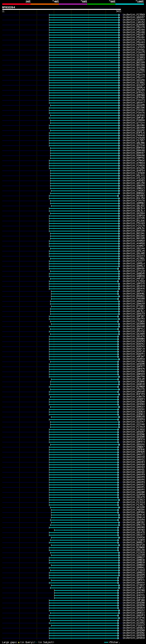Select hit label UniRef100_P48406

point(134,135)
